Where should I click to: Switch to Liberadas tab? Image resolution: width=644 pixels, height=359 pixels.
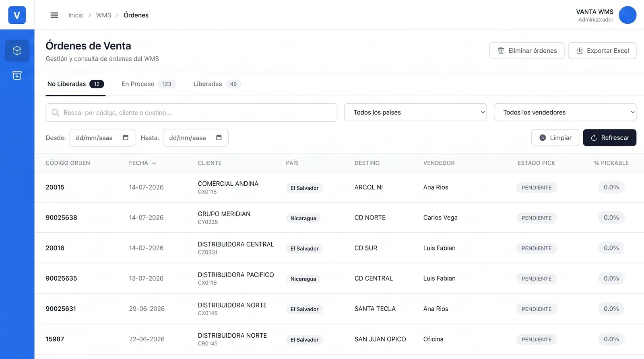pyautogui.click(x=217, y=84)
